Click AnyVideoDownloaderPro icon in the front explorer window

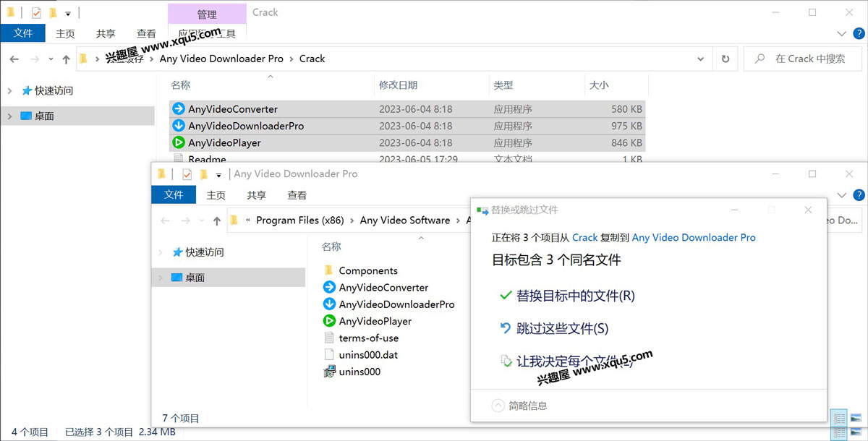(328, 304)
